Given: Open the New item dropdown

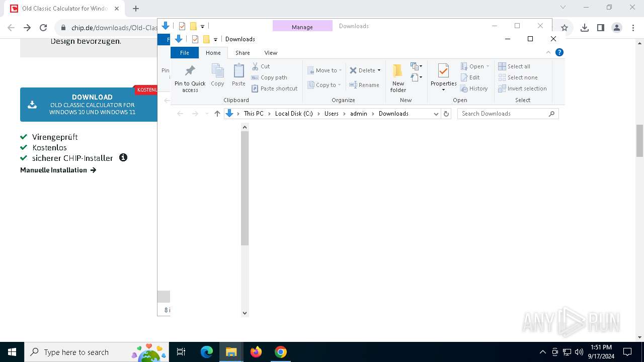Looking at the screenshot, I should (416, 66).
